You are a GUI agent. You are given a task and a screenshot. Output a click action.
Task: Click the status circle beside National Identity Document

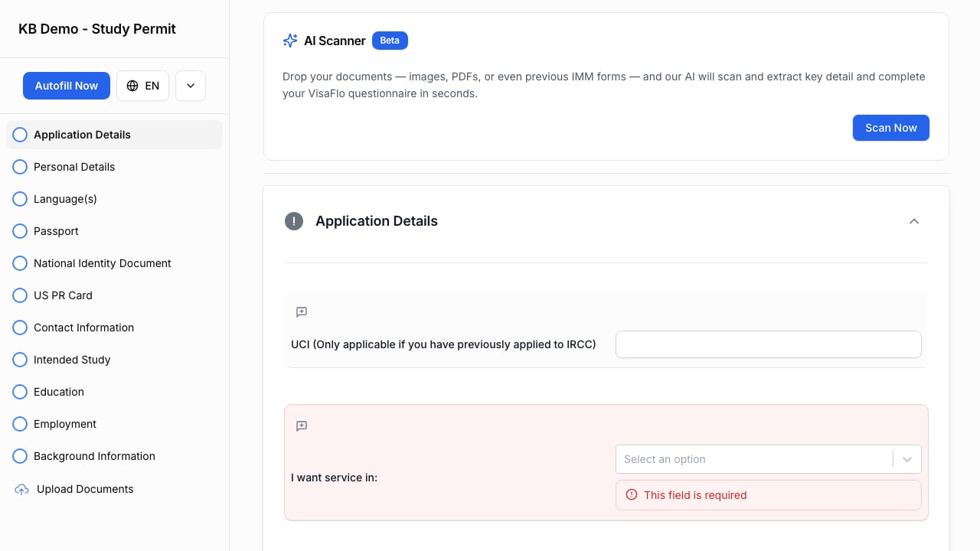(20, 263)
